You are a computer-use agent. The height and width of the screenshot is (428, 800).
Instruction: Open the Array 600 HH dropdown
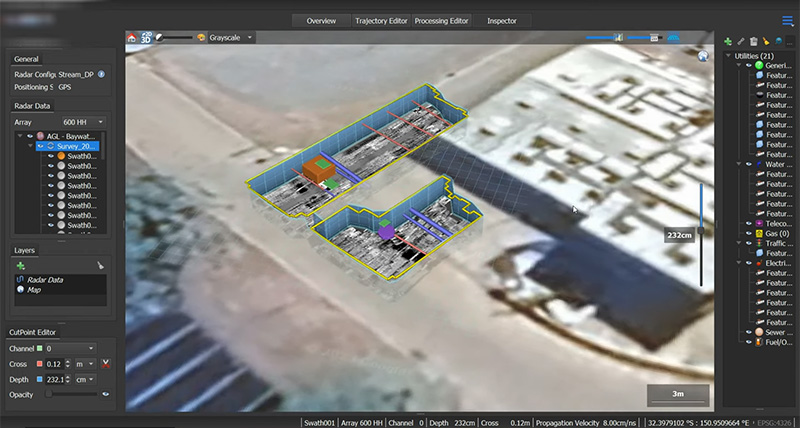[82, 122]
